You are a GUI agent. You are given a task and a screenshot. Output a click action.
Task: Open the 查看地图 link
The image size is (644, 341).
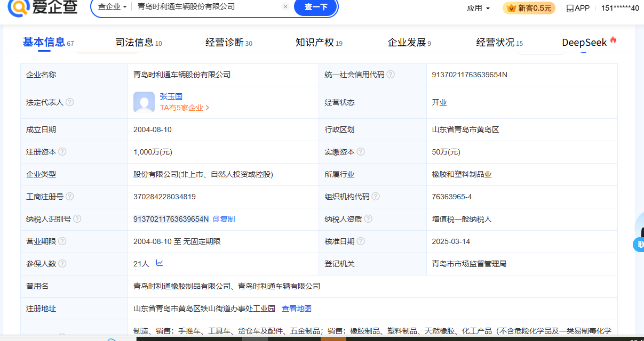click(x=297, y=308)
